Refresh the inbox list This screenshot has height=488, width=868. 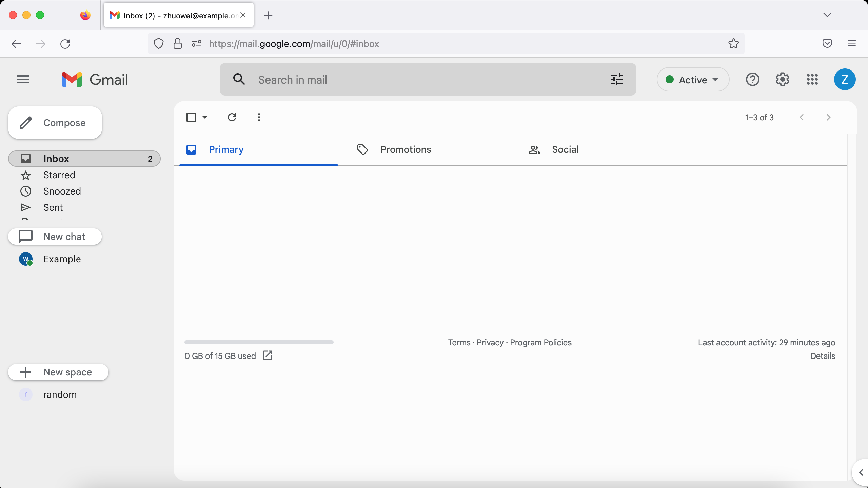(232, 117)
